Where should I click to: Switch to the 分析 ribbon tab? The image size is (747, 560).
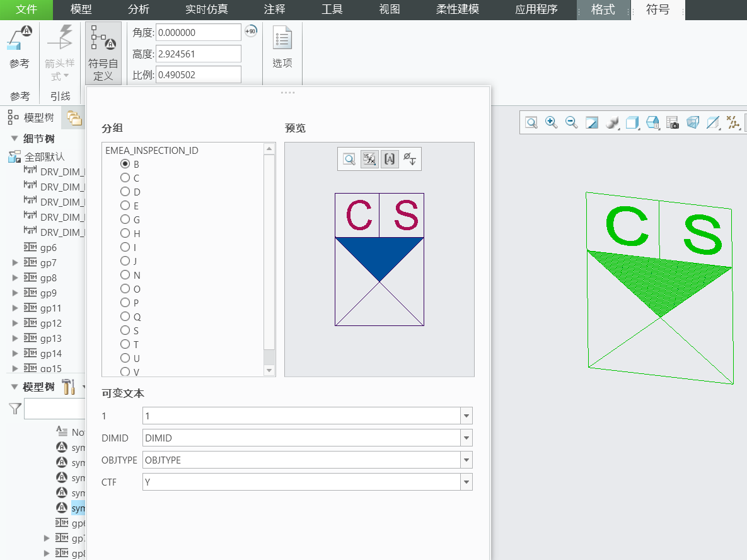pos(139,9)
